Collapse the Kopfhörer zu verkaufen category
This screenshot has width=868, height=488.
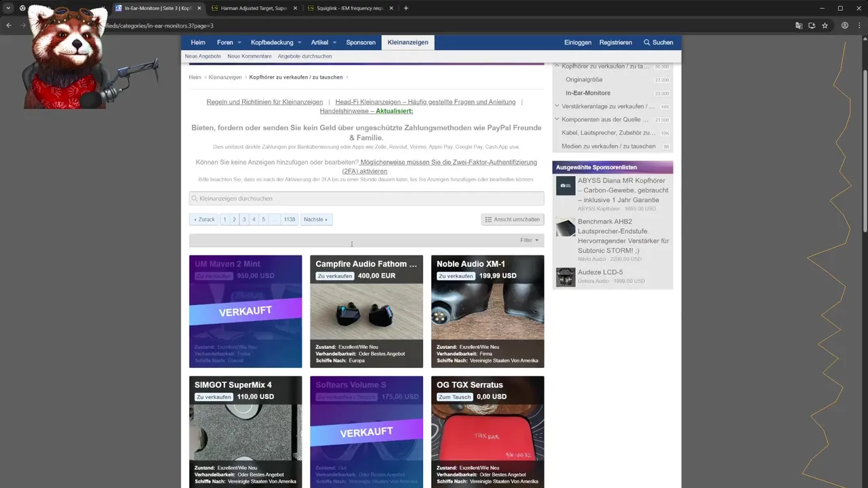(557, 66)
